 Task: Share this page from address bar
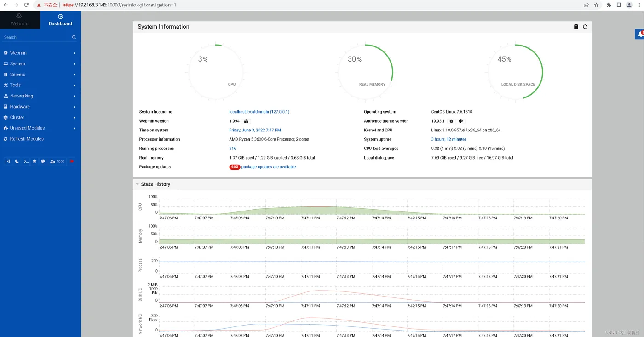coord(586,5)
